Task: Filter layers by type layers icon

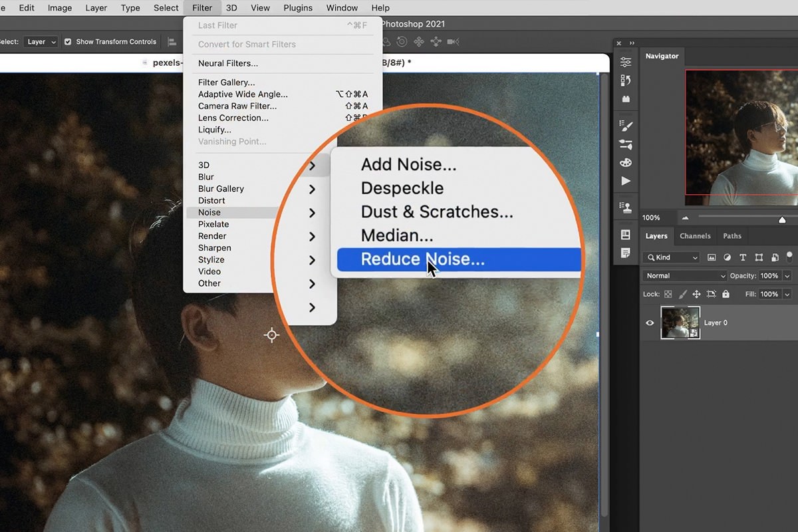Action: [743, 257]
